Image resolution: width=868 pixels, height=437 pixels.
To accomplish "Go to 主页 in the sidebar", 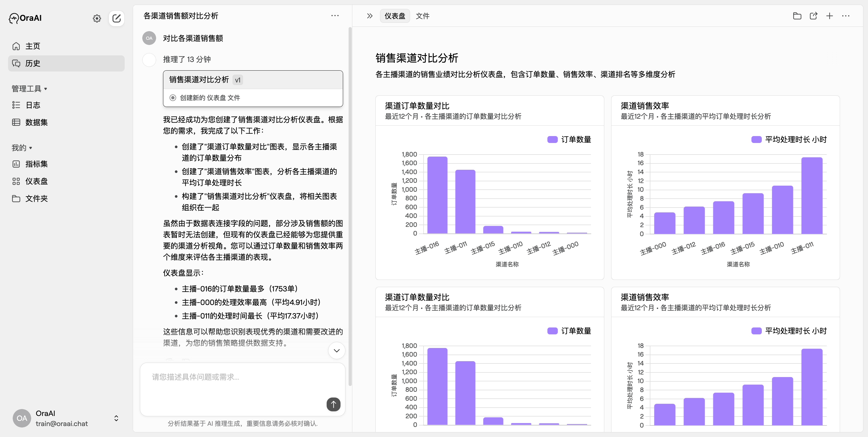I will pos(32,46).
